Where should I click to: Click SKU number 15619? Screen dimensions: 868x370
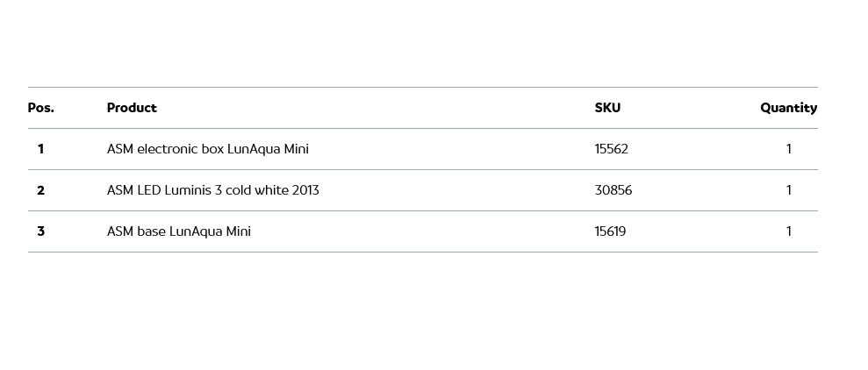[x=610, y=231]
